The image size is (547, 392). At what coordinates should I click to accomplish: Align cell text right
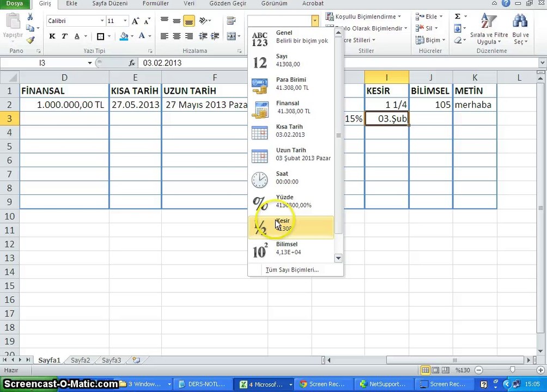click(189, 36)
